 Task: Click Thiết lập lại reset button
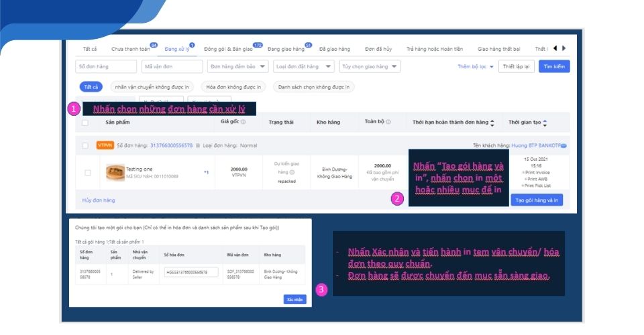(517, 66)
